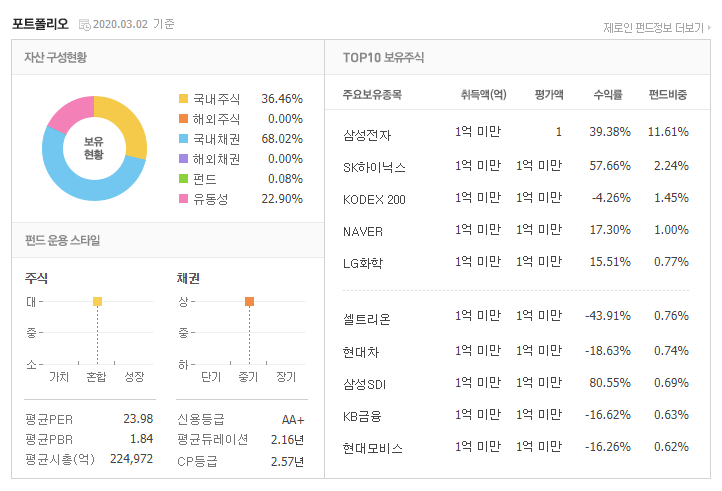Image resolution: width=722 pixels, height=491 pixels.
Task: Click the yellow marker in 주식 style chart
Action: 97,302
